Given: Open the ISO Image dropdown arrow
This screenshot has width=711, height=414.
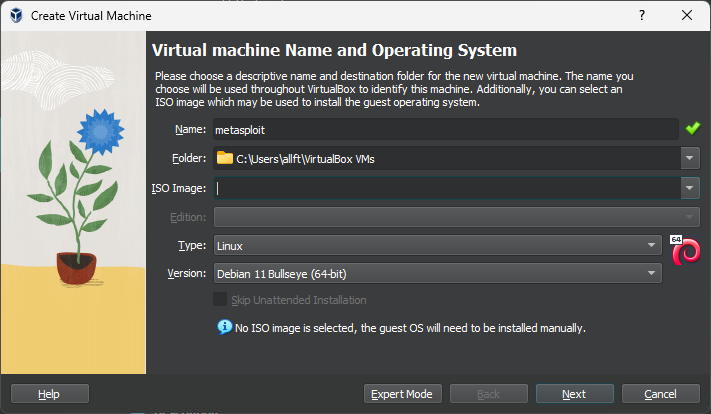Looking at the screenshot, I should 690,188.
